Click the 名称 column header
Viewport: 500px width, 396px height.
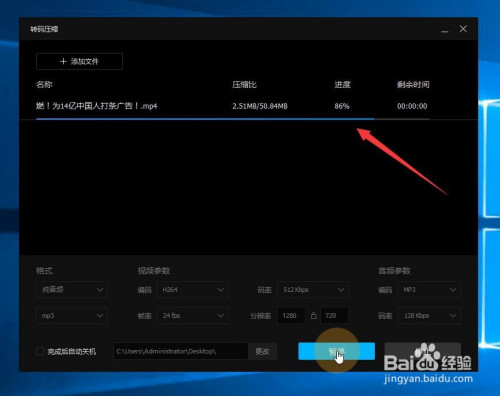[x=44, y=84]
